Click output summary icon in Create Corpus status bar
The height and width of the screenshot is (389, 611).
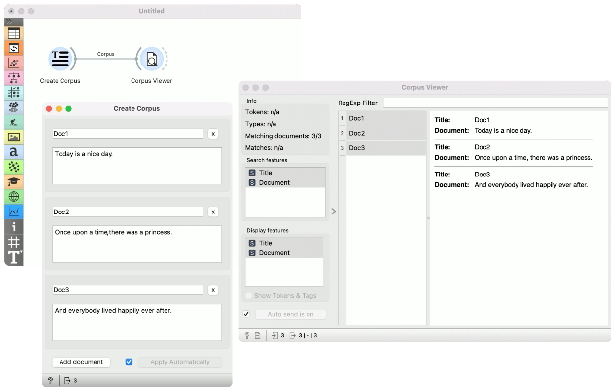coord(67,380)
